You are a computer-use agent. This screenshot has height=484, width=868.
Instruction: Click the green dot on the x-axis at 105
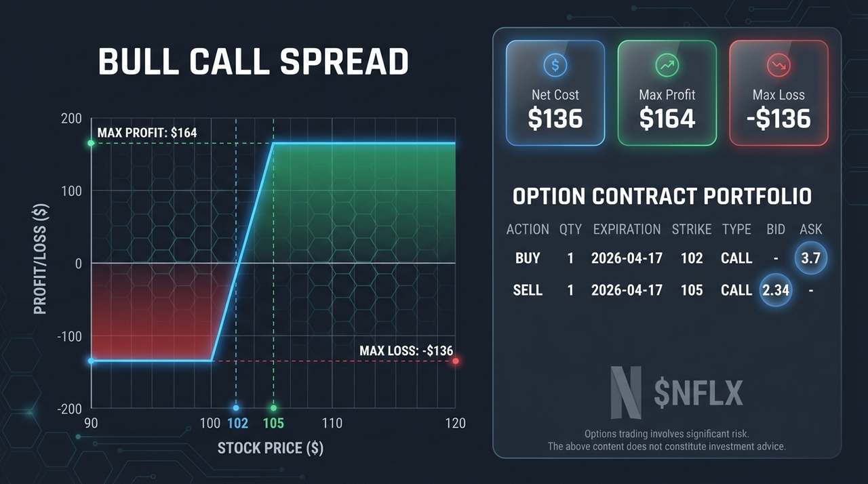pyautogui.click(x=273, y=408)
